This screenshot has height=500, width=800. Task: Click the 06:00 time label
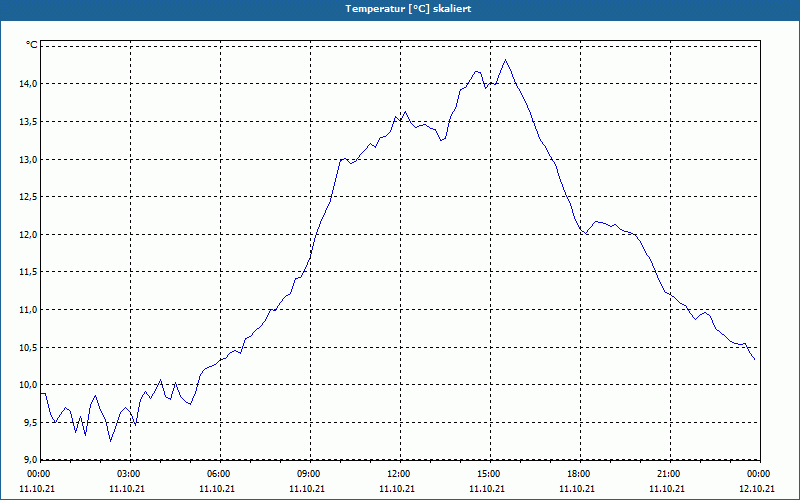[218, 474]
